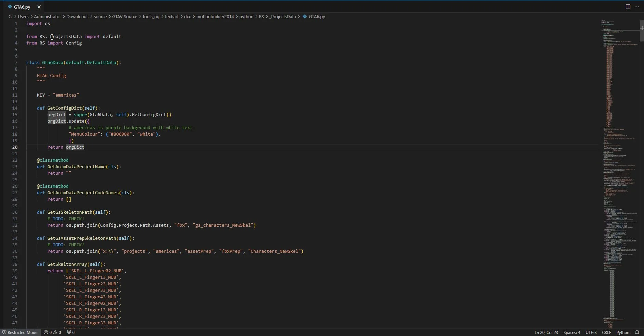Open the More Actions ellipsis menu
644x336 pixels.
coord(637,7)
